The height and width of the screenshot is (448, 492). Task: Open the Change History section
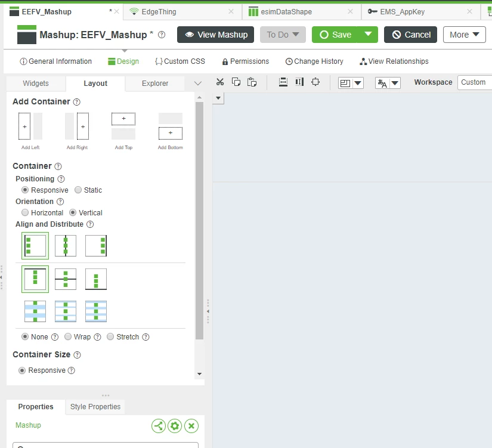click(314, 61)
